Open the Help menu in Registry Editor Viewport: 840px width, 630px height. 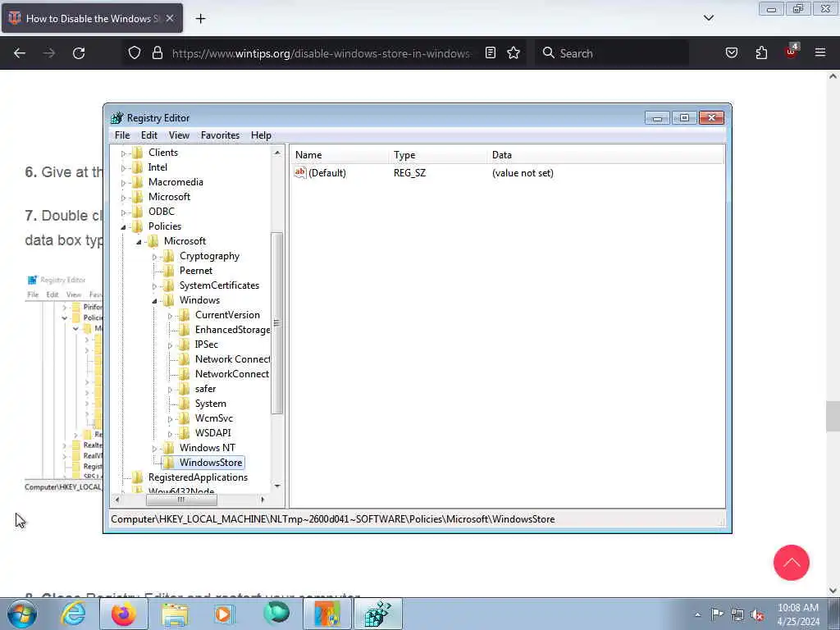(261, 135)
